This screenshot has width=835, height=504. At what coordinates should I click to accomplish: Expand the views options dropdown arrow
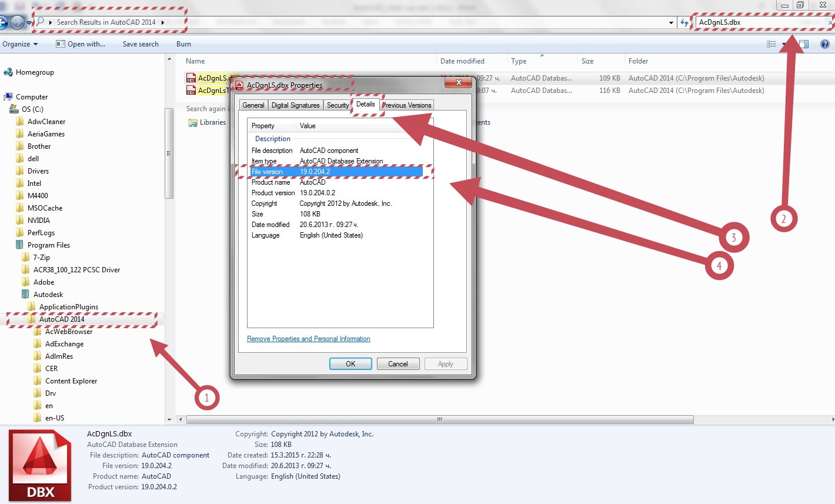click(x=783, y=44)
